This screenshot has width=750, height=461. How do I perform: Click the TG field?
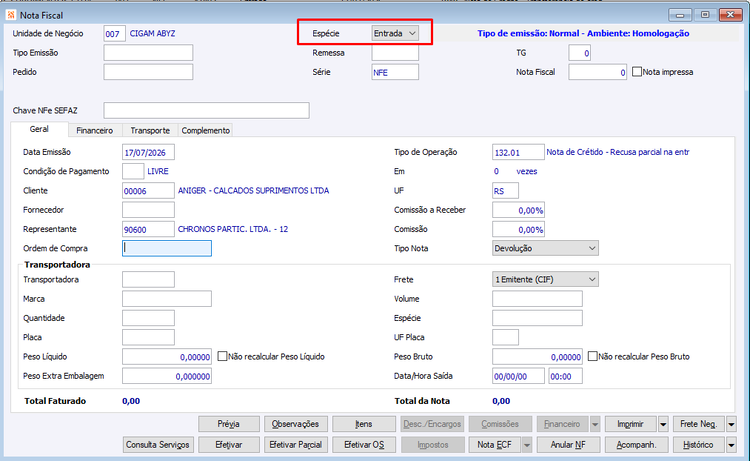tap(579, 53)
